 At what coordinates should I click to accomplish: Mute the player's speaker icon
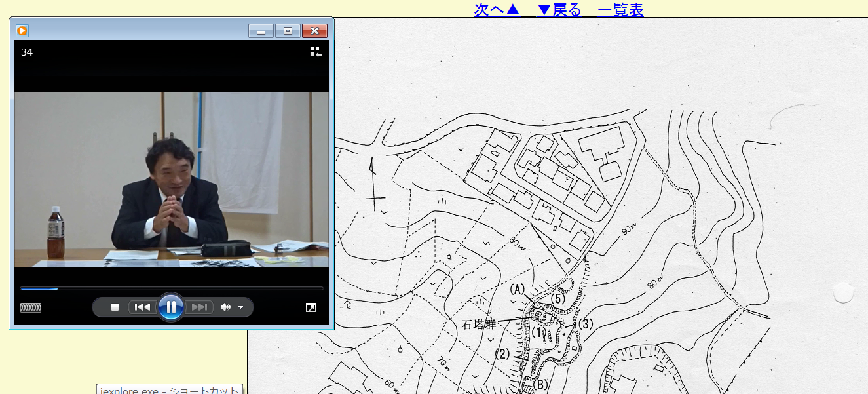[226, 307]
